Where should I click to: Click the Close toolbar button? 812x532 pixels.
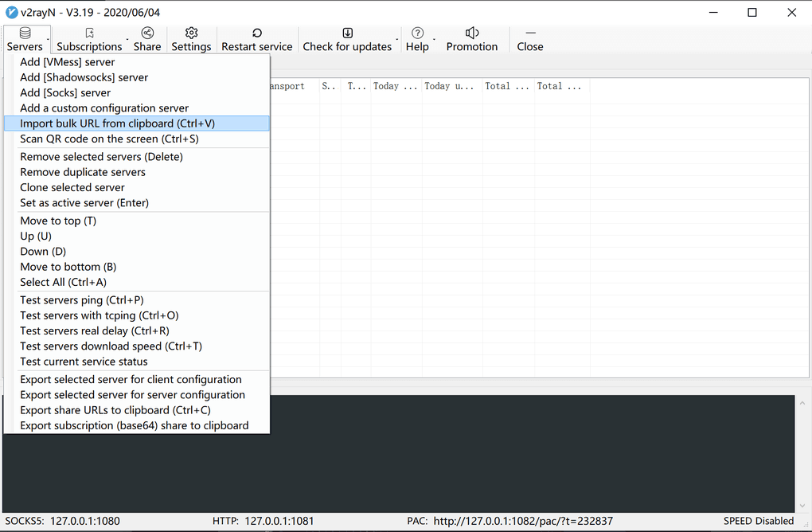529,39
